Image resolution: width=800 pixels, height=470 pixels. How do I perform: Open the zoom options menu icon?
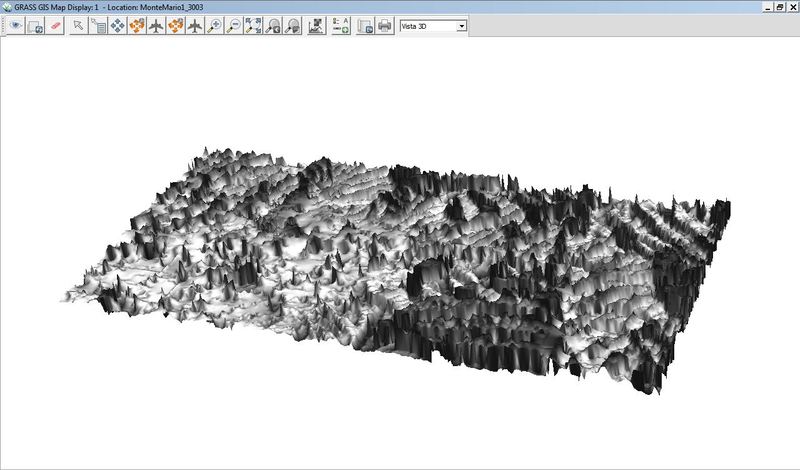(292, 26)
